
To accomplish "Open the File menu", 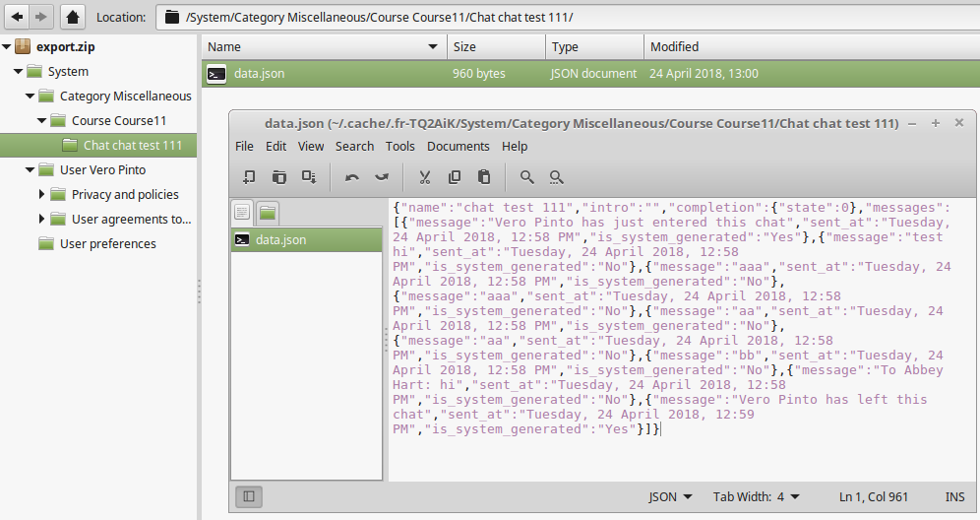I will tap(244, 146).
